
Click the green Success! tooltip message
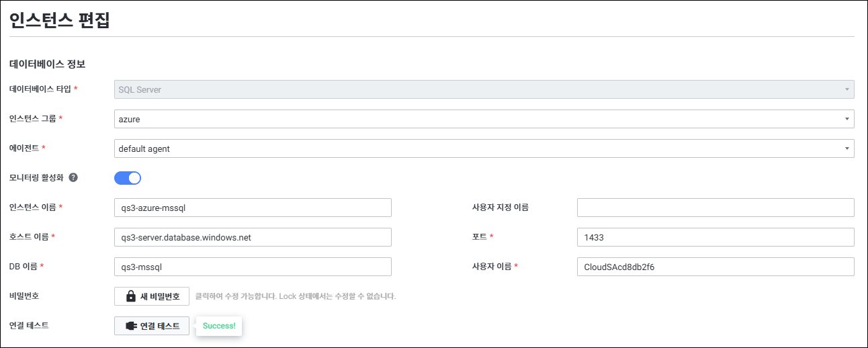click(219, 326)
